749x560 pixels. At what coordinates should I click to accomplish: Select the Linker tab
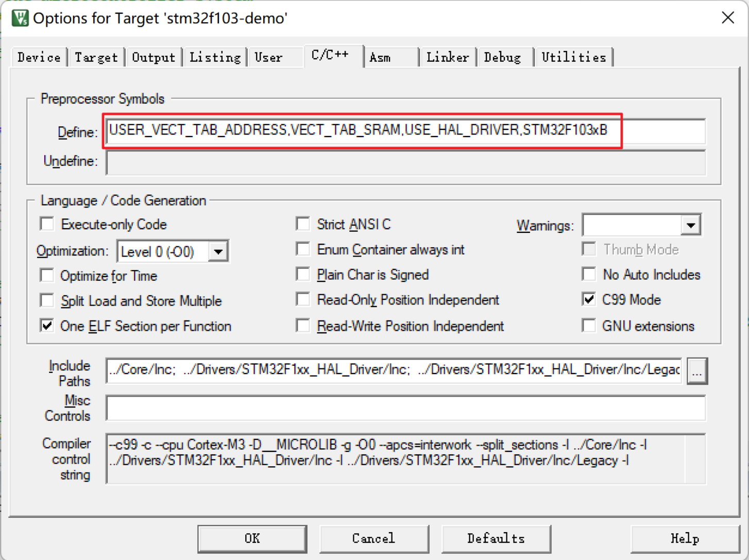(447, 57)
